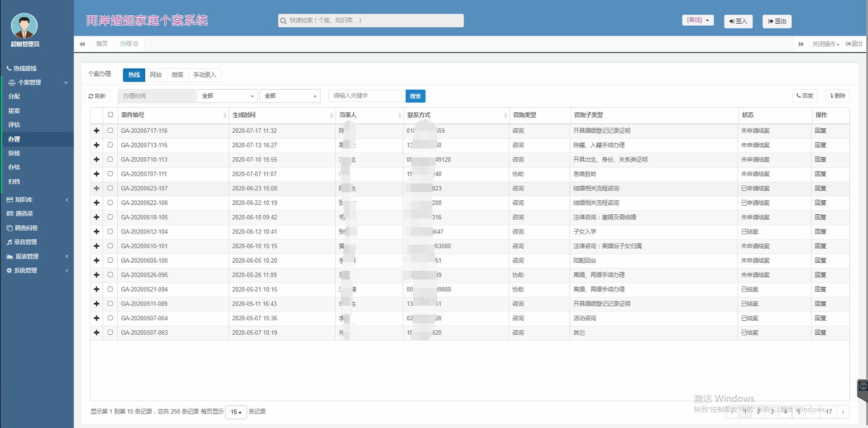Click the keyword search input field
Image resolution: width=868 pixels, height=428 pixels.
click(x=366, y=96)
